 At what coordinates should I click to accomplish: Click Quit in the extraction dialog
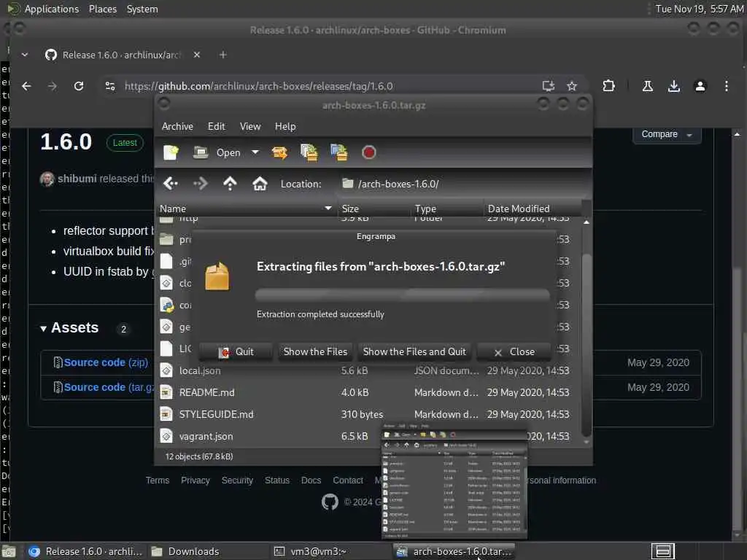click(x=236, y=352)
